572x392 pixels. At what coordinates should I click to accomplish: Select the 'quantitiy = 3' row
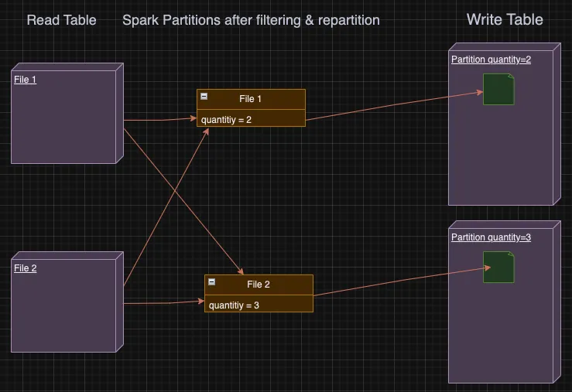click(x=259, y=304)
